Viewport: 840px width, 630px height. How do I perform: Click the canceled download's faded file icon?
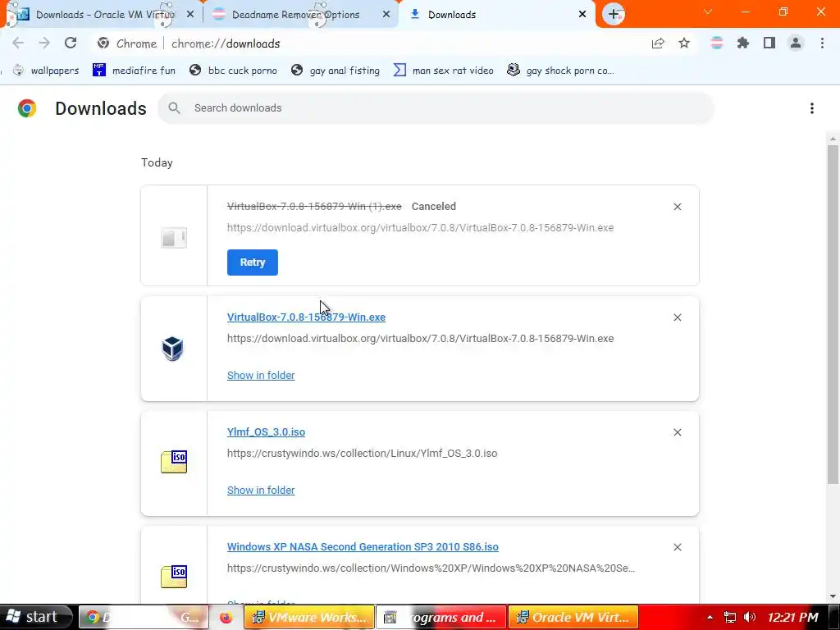pyautogui.click(x=174, y=237)
